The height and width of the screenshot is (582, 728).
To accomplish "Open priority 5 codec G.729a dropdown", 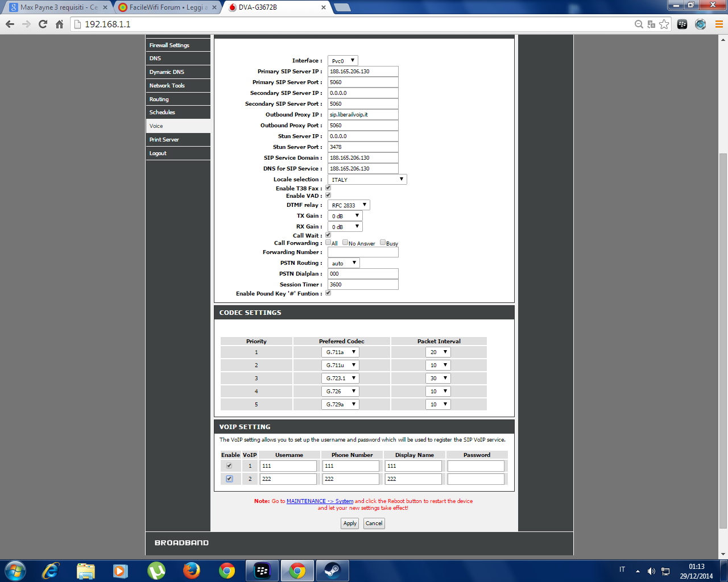I will tap(340, 405).
